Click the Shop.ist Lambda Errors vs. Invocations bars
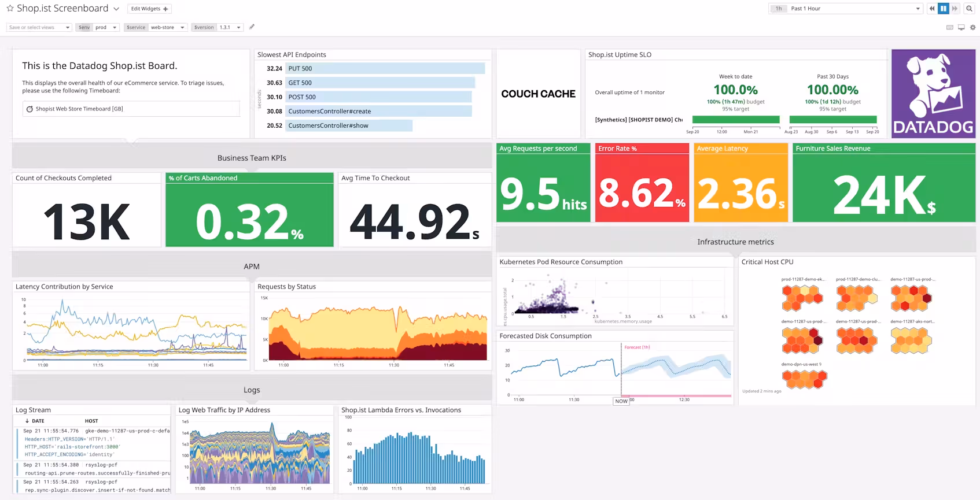The image size is (980, 500). (419, 458)
